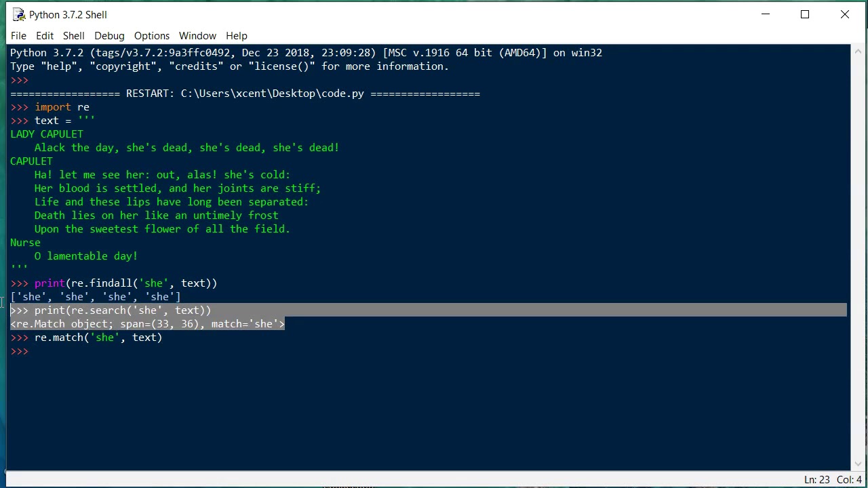868x488 pixels.
Task: Open the Edit menu
Action: pyautogui.click(x=45, y=36)
